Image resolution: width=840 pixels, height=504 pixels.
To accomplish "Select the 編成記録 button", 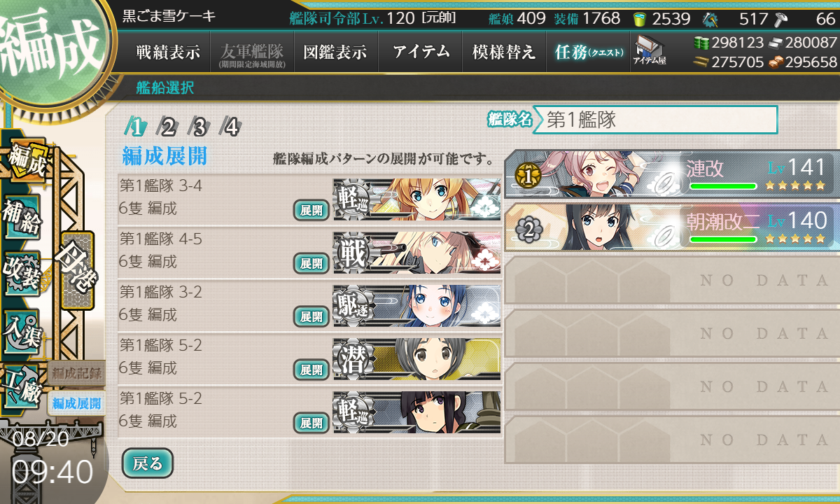I will click(77, 373).
